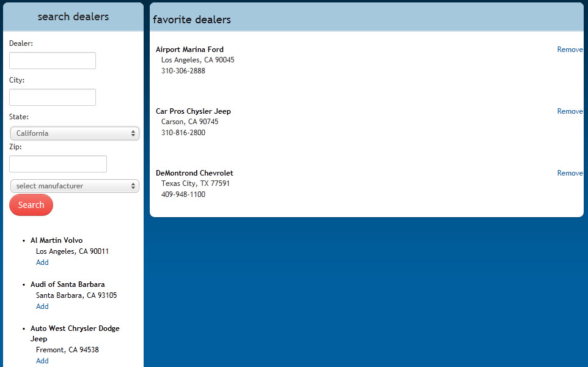Click the search dealers panel heading
Viewport: 588px width, 367px height.
tap(73, 17)
